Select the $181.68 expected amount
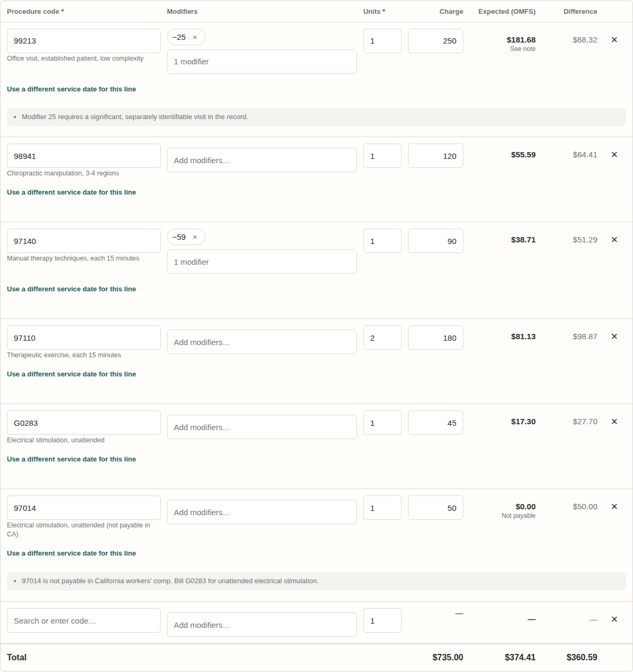 tap(521, 40)
